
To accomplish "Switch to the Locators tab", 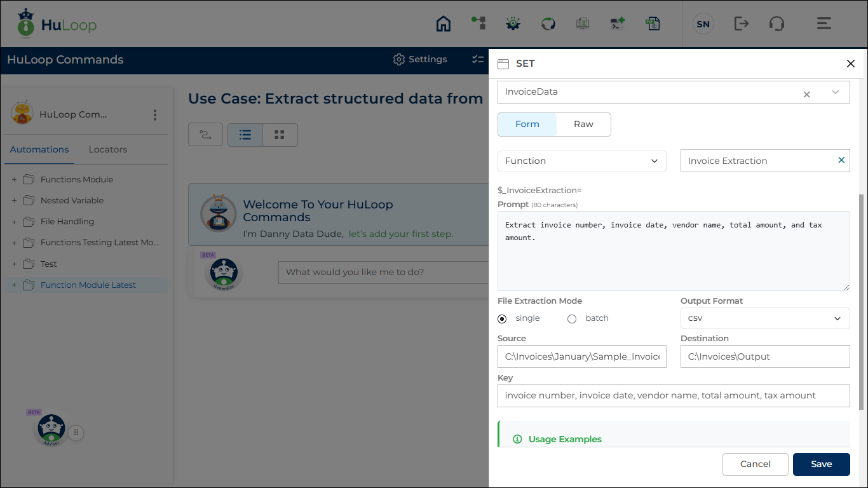I will [107, 150].
